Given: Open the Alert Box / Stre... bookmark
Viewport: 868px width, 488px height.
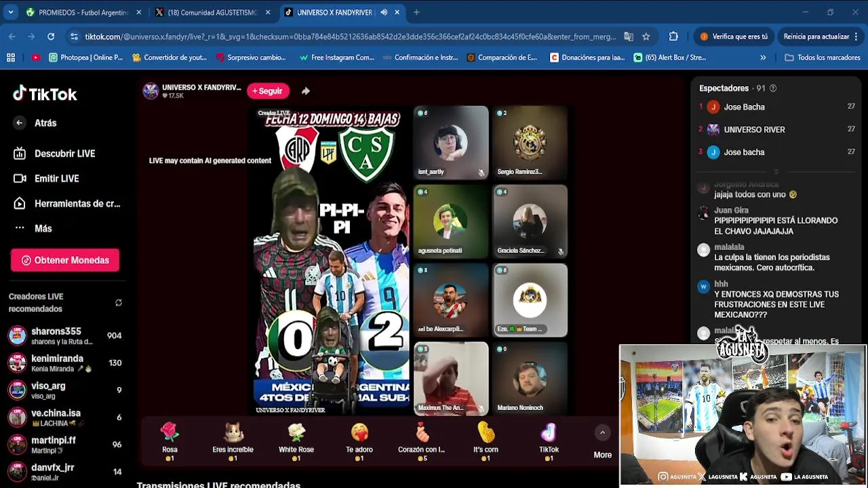Looking at the screenshot, I should pyautogui.click(x=670, y=58).
